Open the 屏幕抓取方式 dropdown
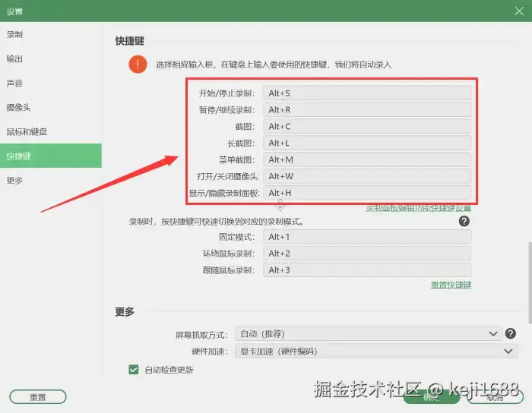The width and height of the screenshot is (532, 413). click(x=369, y=334)
